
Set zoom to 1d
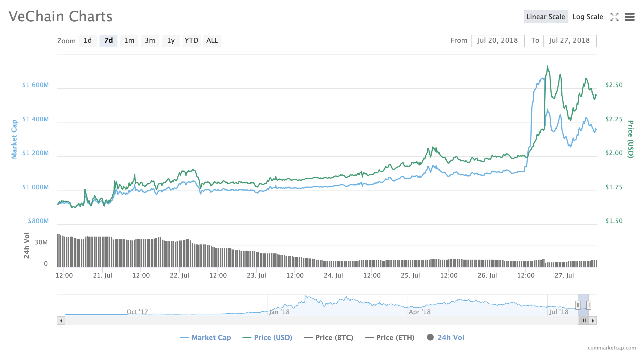(88, 41)
